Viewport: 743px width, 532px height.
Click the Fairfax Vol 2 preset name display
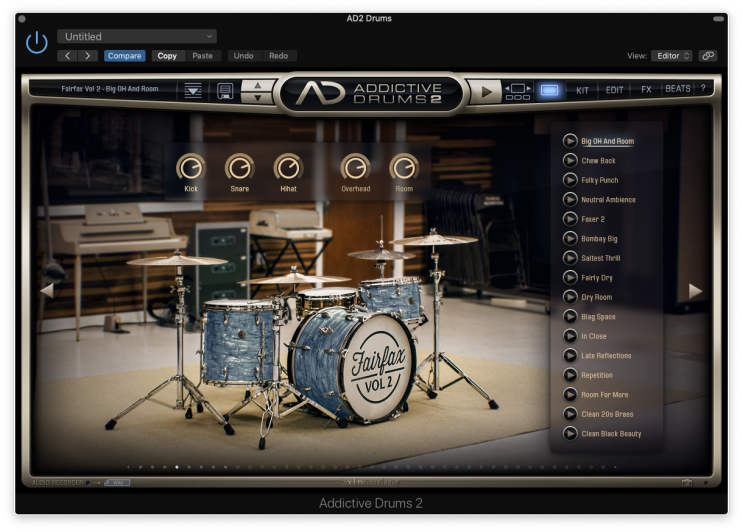(x=109, y=89)
